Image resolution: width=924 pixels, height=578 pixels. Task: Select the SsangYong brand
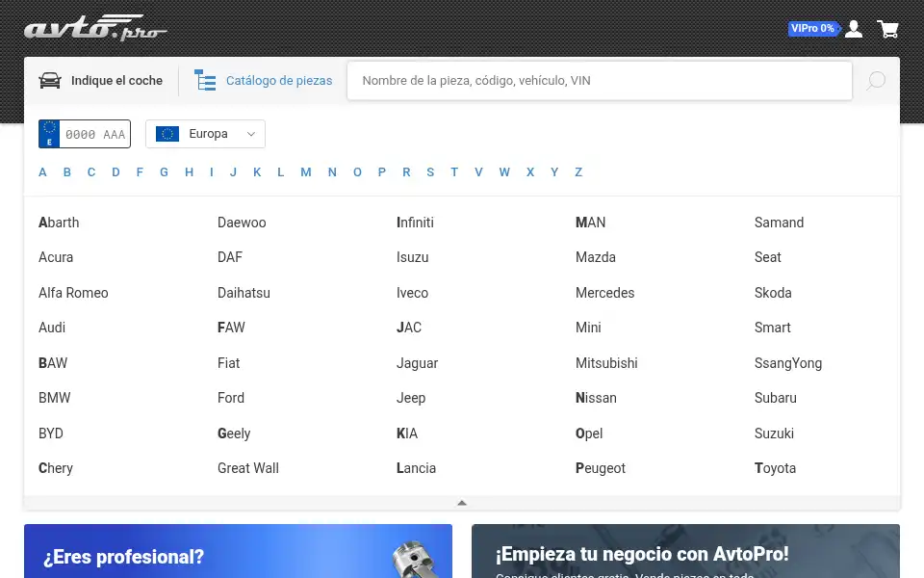[788, 363]
